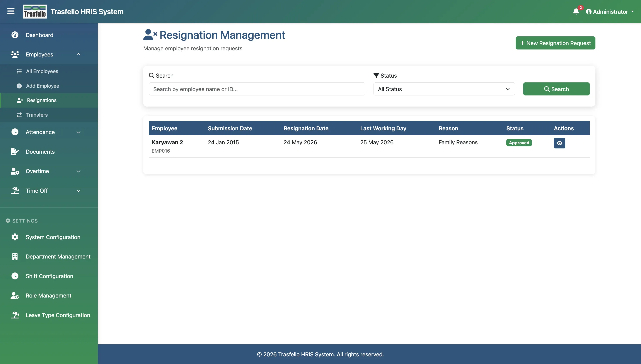Click the Documents file-signature icon
This screenshot has height=364, width=641.
(x=15, y=151)
